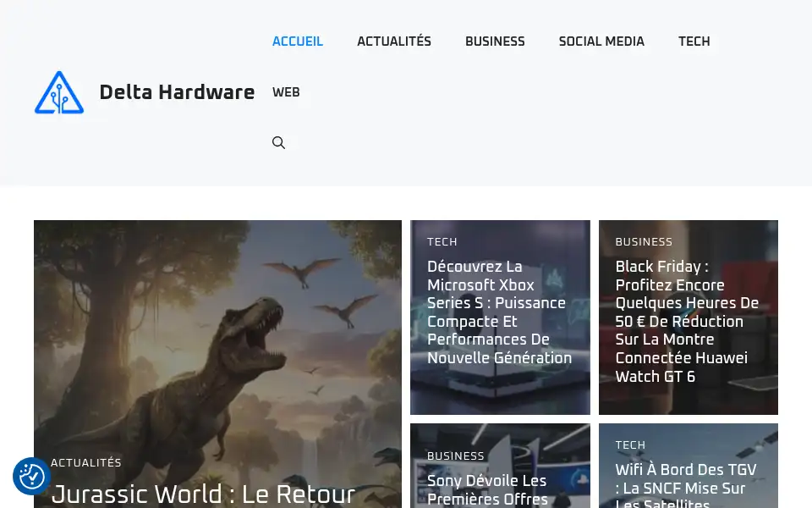This screenshot has height=508, width=812.
Task: Go to the Accueil menu item
Action: click(x=298, y=41)
